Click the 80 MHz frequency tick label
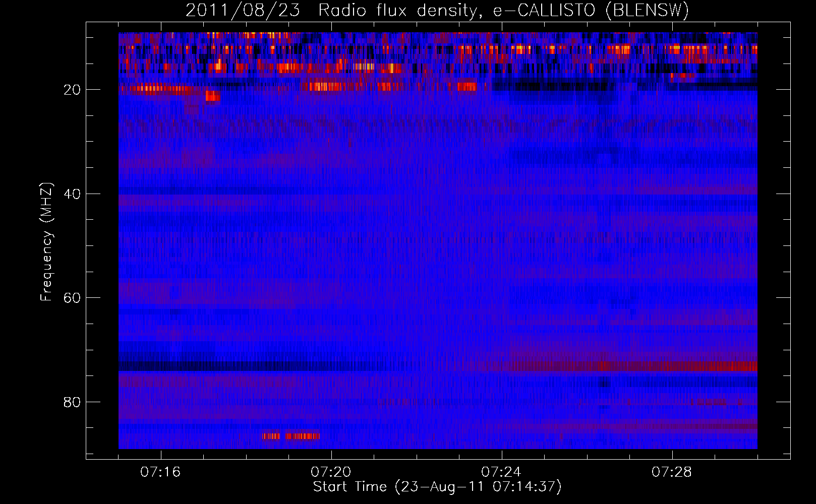Screen dimensions: 816x504 click(x=72, y=402)
